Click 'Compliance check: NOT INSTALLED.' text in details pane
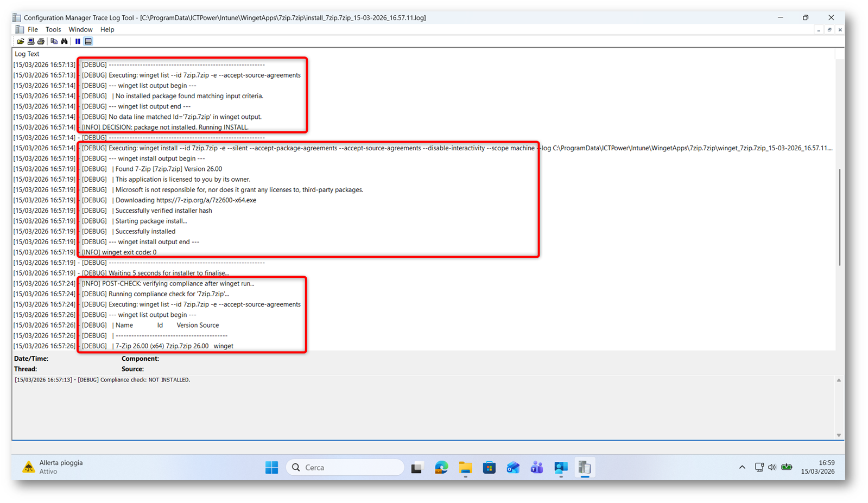The width and height of the screenshot is (868, 503). (x=145, y=380)
